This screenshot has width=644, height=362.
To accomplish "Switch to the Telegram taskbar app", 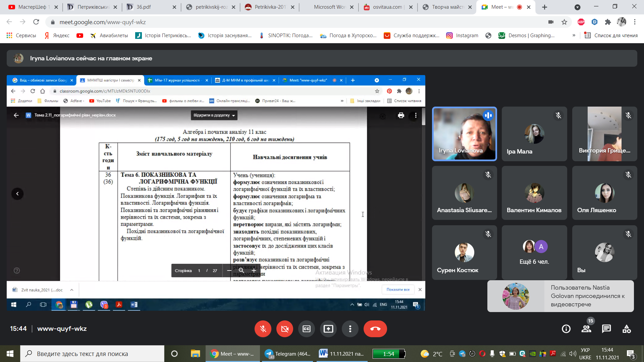I will pyautogui.click(x=288, y=354).
